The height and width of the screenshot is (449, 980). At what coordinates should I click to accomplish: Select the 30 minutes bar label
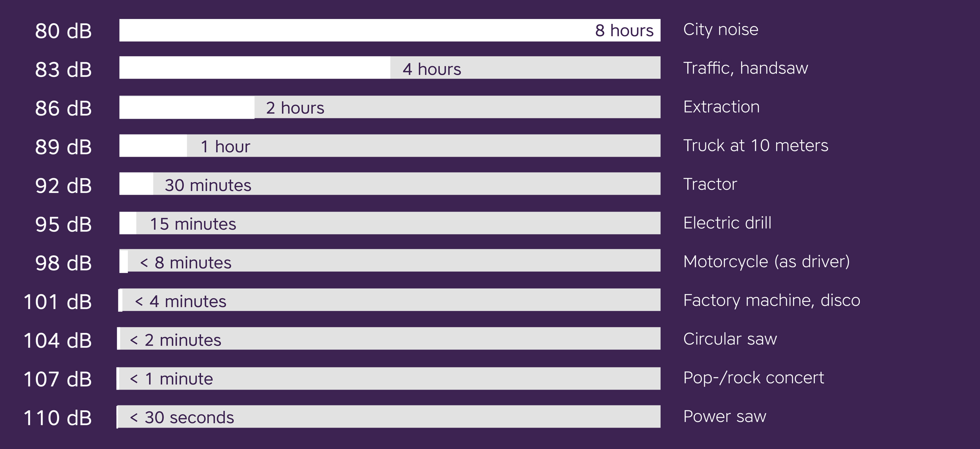[x=208, y=185]
